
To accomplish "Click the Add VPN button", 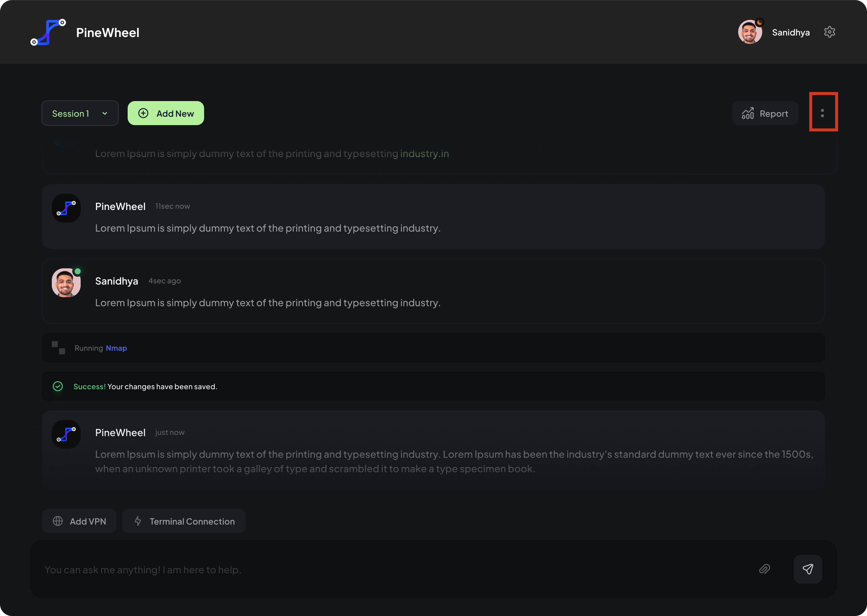I will pyautogui.click(x=79, y=521).
